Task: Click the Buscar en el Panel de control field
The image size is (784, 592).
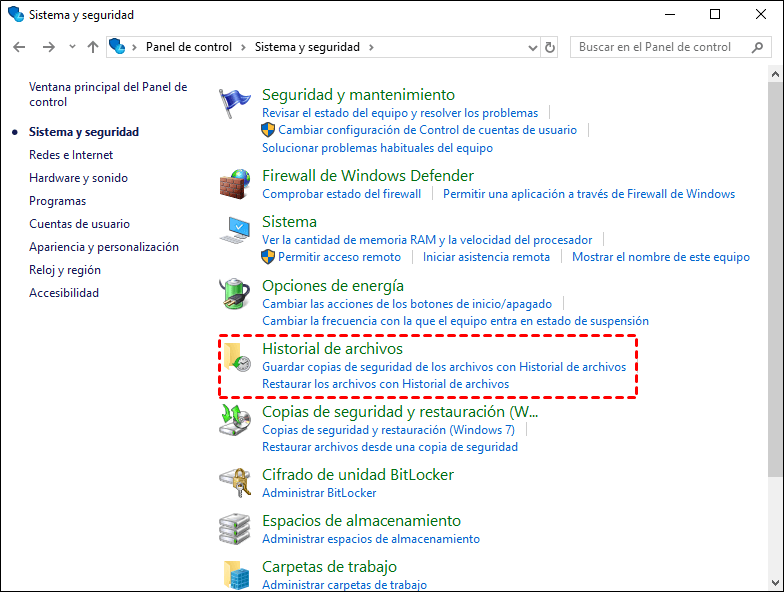Action: point(670,47)
